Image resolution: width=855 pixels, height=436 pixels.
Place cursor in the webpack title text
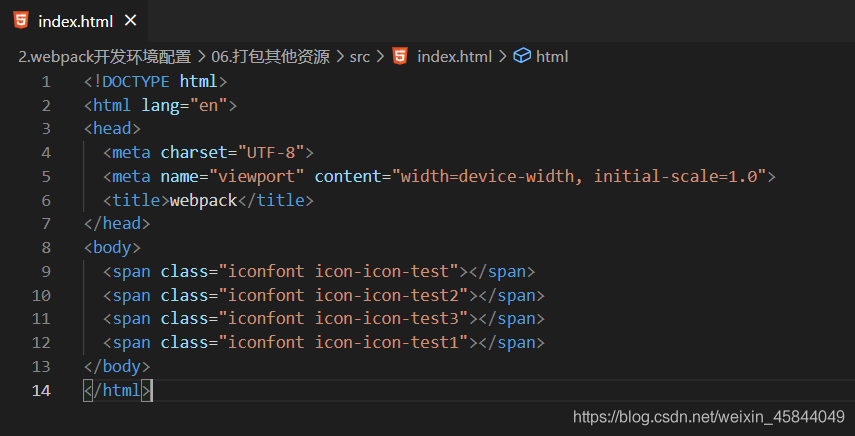coord(203,201)
